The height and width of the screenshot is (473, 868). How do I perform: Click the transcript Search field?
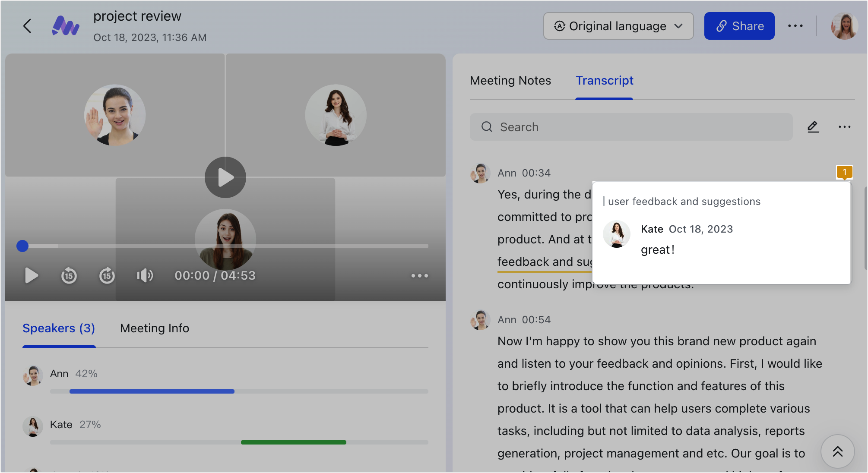631,127
